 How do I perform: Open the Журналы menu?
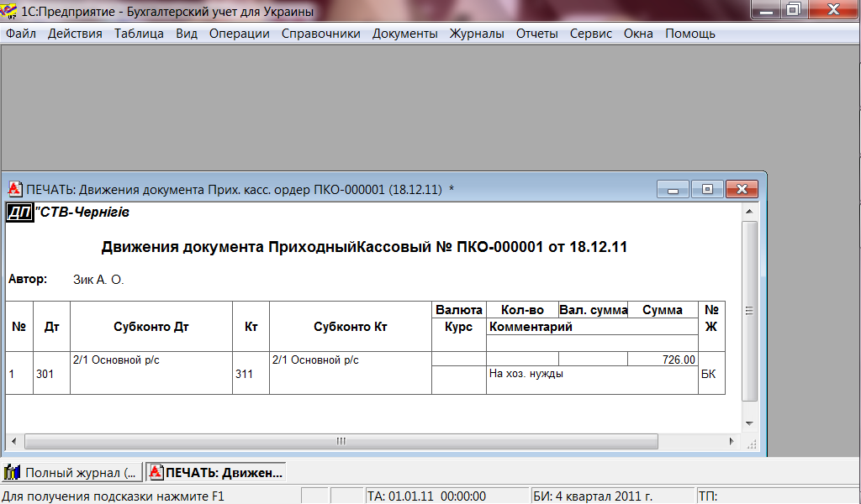[477, 34]
